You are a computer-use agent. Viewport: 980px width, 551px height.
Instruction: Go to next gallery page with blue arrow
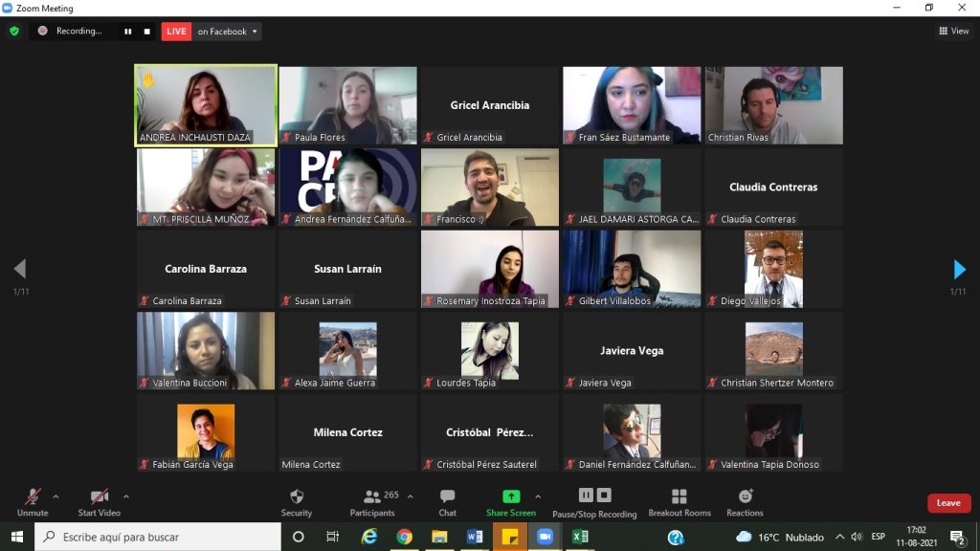click(959, 269)
